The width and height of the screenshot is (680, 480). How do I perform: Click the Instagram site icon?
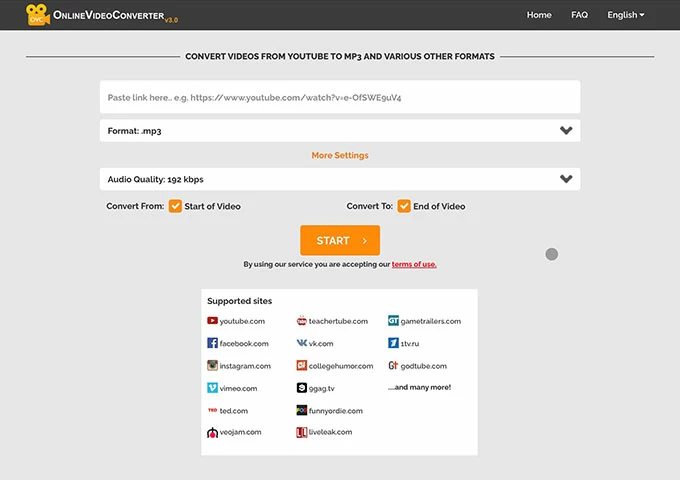click(213, 366)
